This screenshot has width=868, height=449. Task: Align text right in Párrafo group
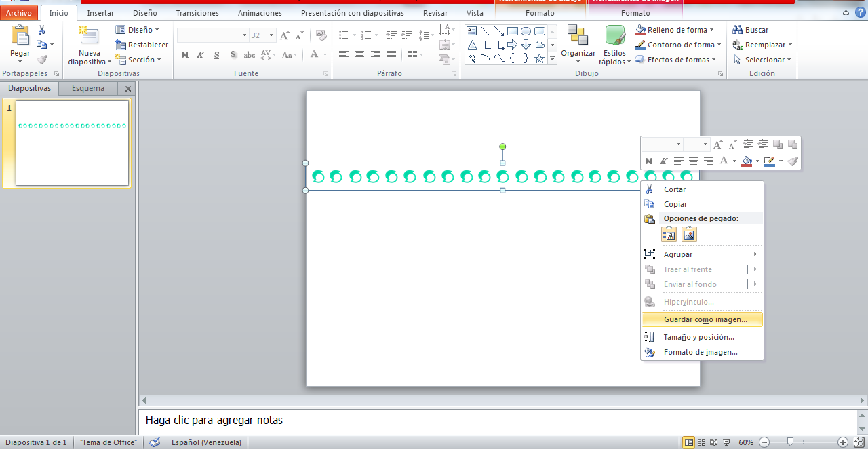click(375, 55)
